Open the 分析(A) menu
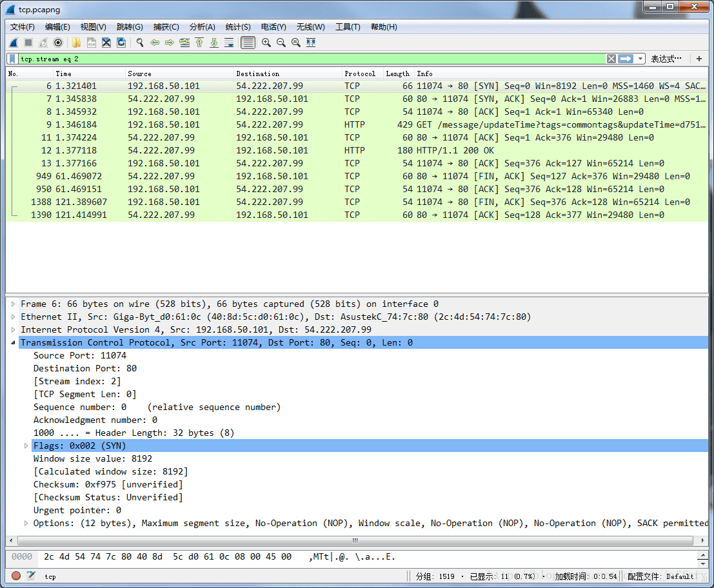 pos(202,26)
